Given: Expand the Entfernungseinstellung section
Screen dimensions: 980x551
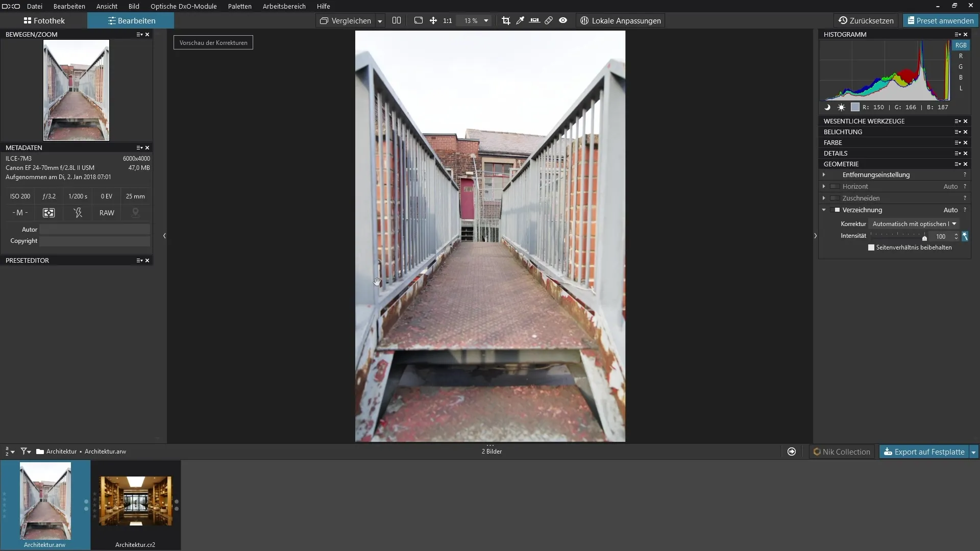Looking at the screenshot, I should tap(824, 175).
